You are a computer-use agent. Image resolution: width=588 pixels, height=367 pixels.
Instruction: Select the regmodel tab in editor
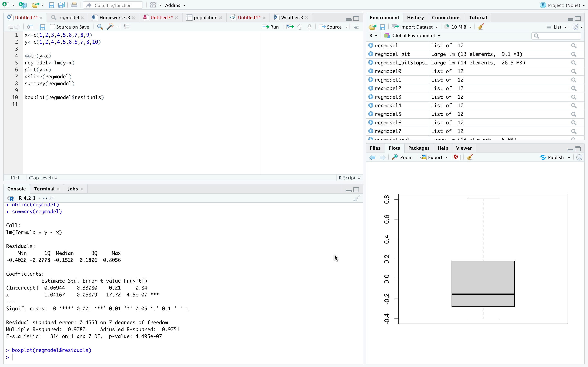coord(67,17)
